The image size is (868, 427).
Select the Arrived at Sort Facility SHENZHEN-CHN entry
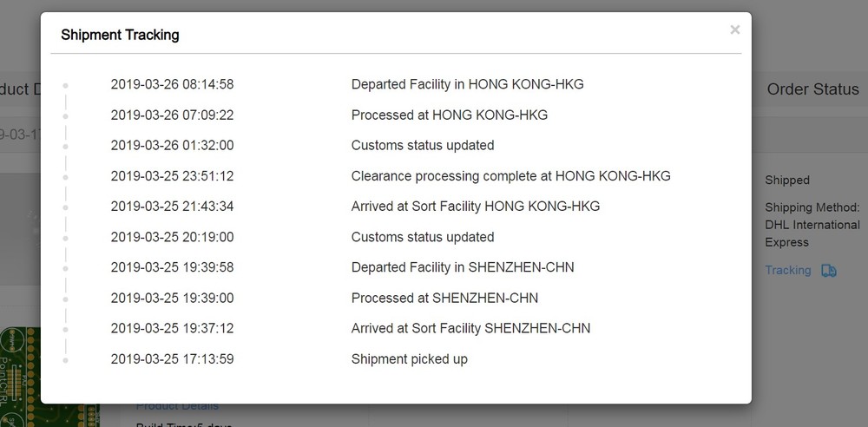pos(470,329)
